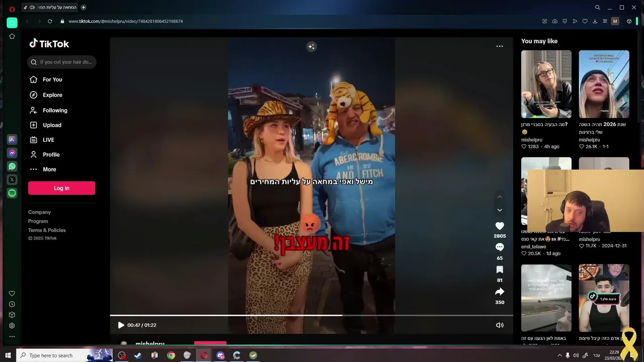View site info via padlock icon
The height and width of the screenshot is (362, 644).
tap(62, 21)
